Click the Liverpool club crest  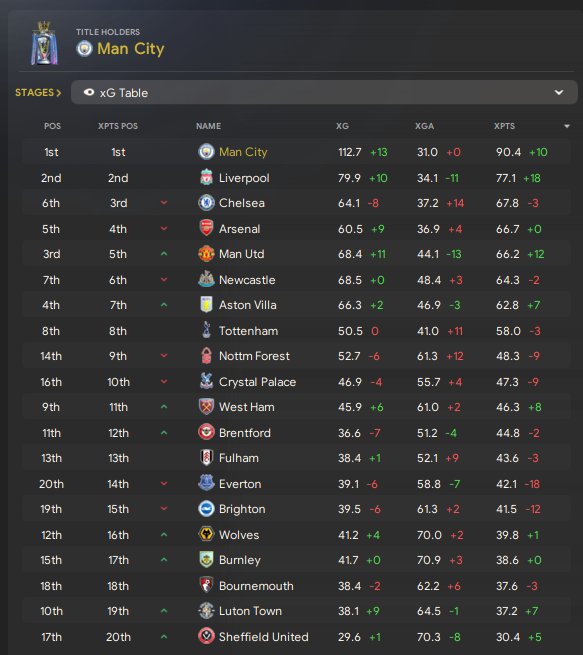pos(206,178)
